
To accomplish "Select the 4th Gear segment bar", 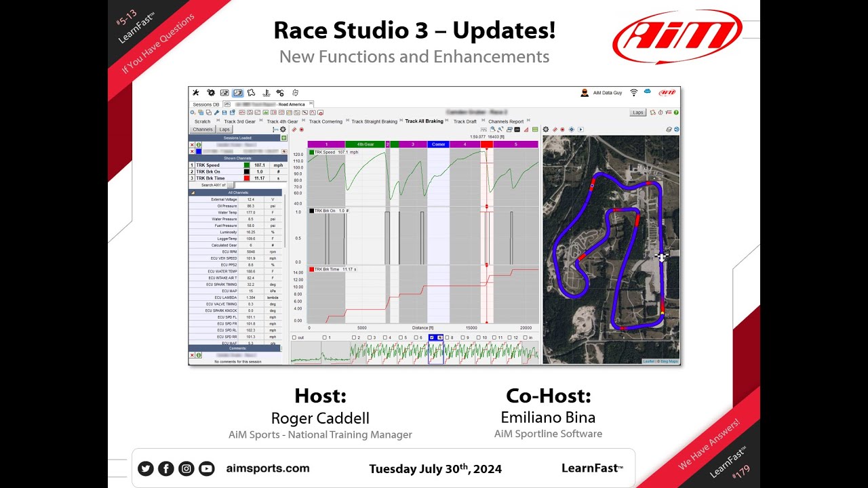I will [x=365, y=144].
